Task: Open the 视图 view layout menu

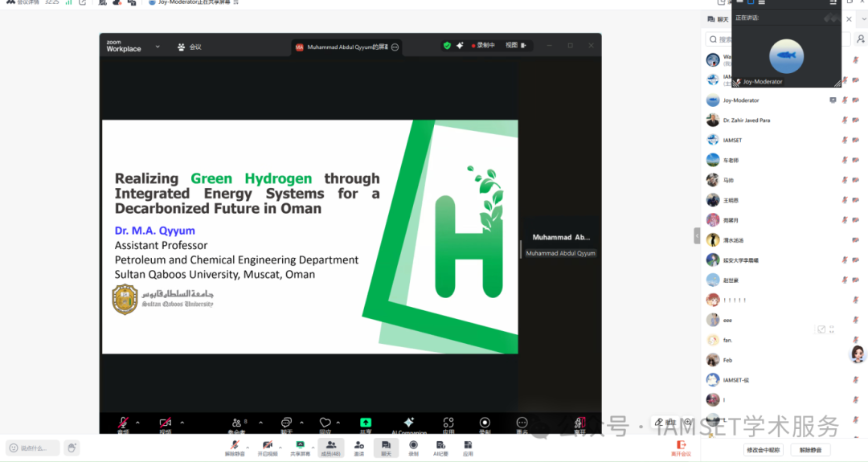Action: point(516,46)
